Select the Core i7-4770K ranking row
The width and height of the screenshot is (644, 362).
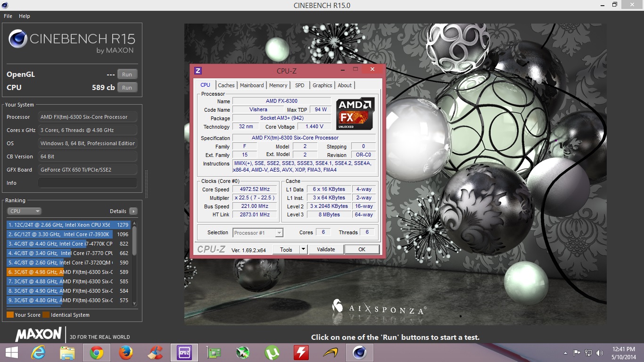(69, 244)
